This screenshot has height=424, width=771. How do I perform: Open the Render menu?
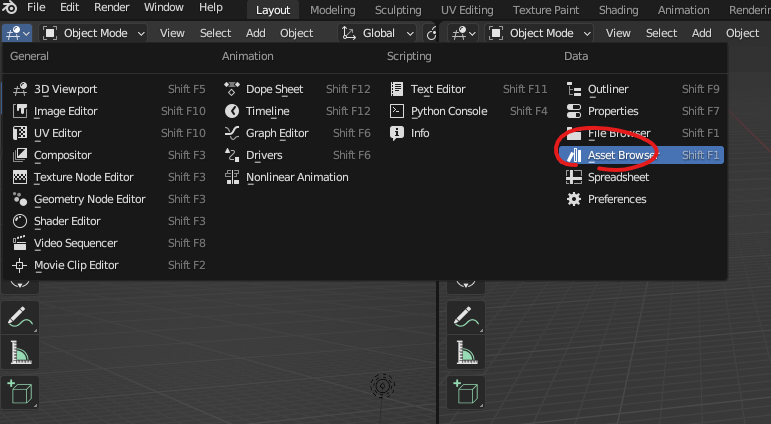click(112, 7)
